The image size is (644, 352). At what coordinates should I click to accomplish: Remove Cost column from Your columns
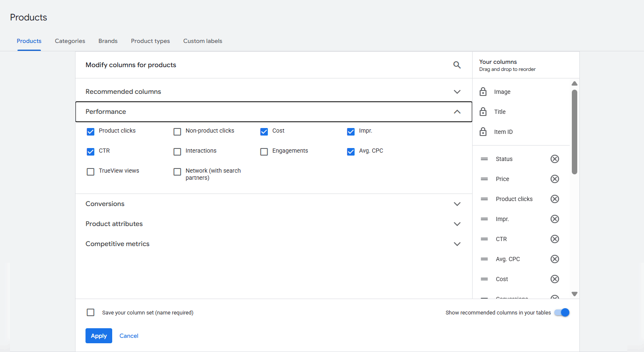click(x=555, y=279)
